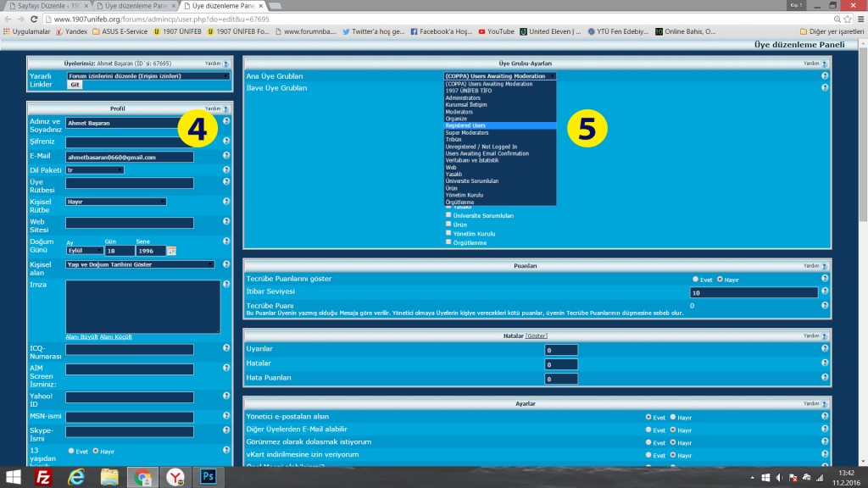Screen dimensions: 868x488
Task: Open FileZilla from the taskbar
Action: [x=43, y=475]
